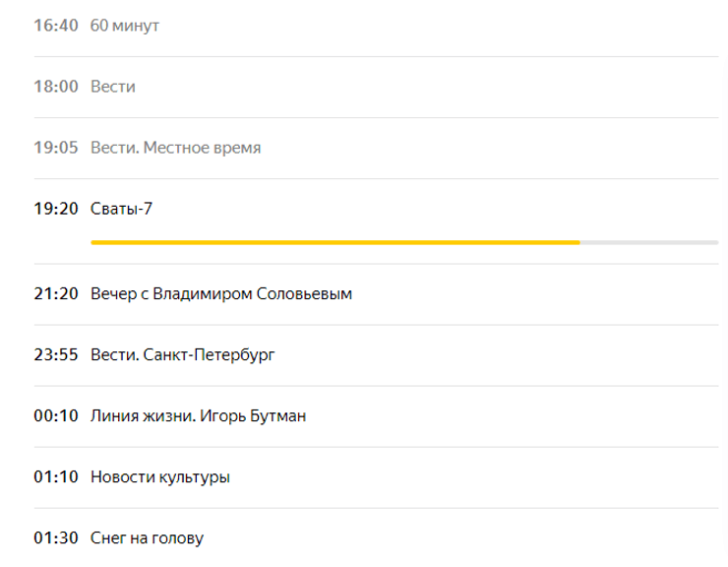The width and height of the screenshot is (728, 567).
Task: Open the currently airing "Сваты-7" show
Action: point(121,209)
